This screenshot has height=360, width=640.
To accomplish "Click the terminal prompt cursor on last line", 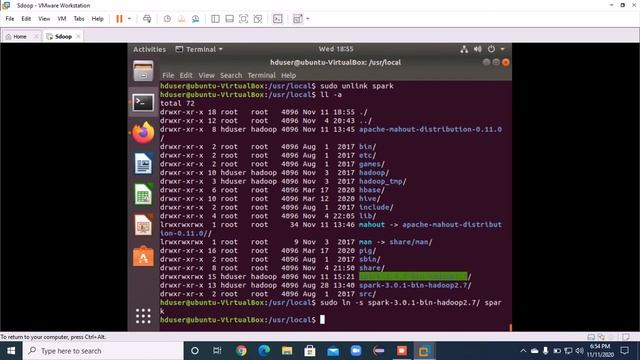I will 322,320.
